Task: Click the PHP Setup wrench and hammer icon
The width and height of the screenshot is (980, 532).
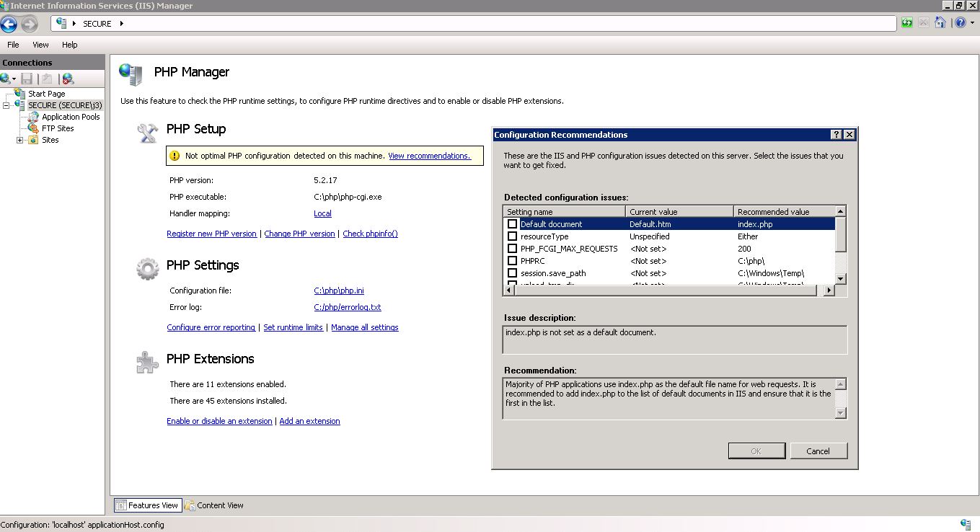Action: (x=147, y=132)
